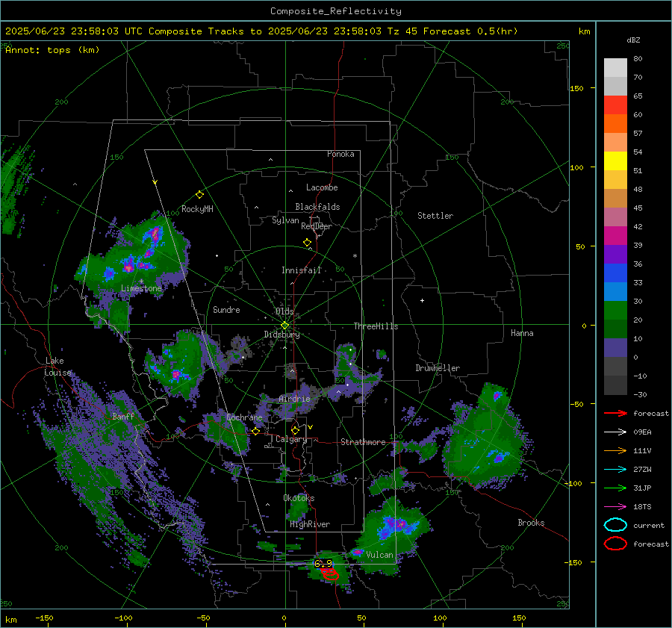
Task: Click the Olds label
Action: pyautogui.click(x=284, y=311)
